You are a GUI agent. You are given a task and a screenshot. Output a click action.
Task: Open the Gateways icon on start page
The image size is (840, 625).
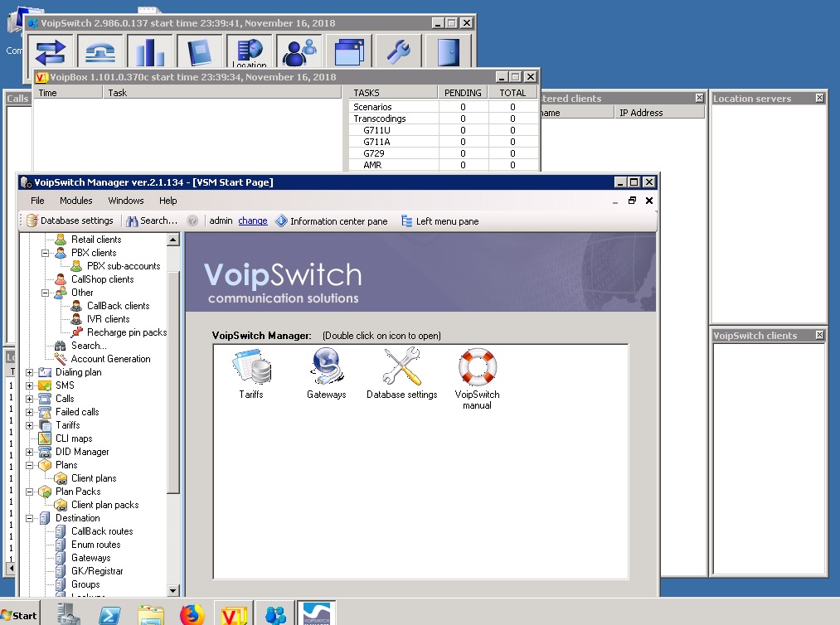click(x=326, y=373)
